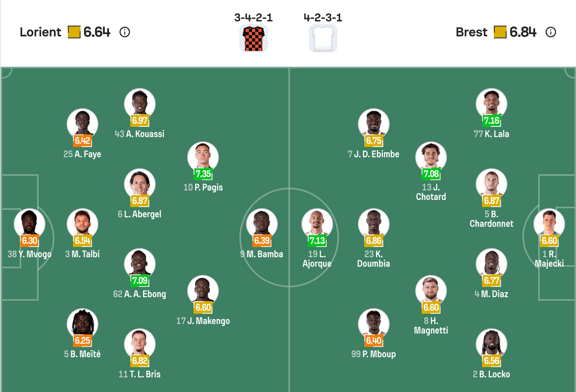
Task: Click the 7.09 rating badge of A. A. Ebong
Action: [140, 280]
